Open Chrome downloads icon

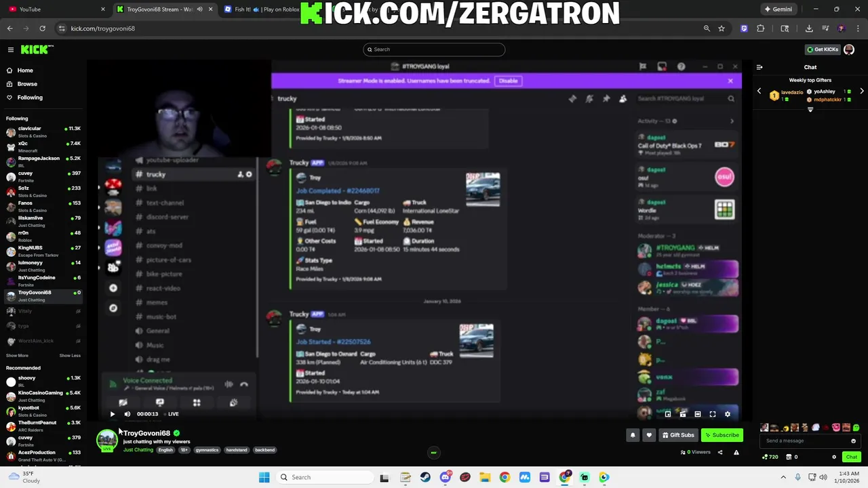click(809, 28)
